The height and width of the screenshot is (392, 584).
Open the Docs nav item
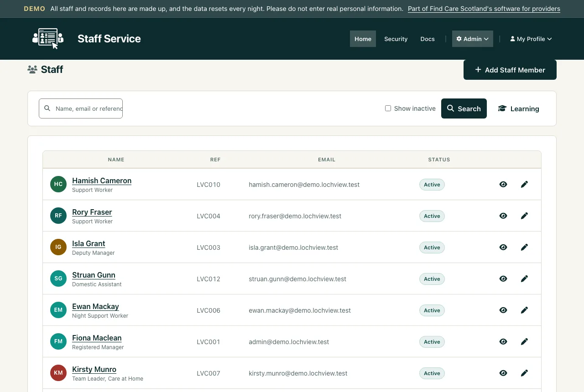(x=428, y=39)
